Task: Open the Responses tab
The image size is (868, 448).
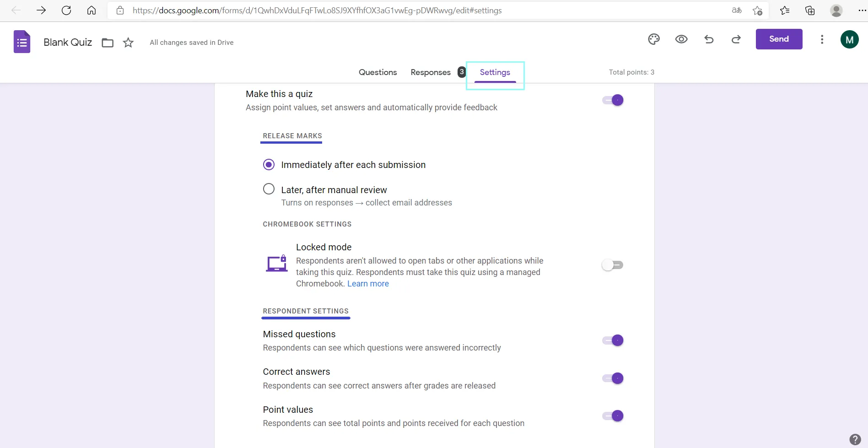Action: (x=430, y=72)
